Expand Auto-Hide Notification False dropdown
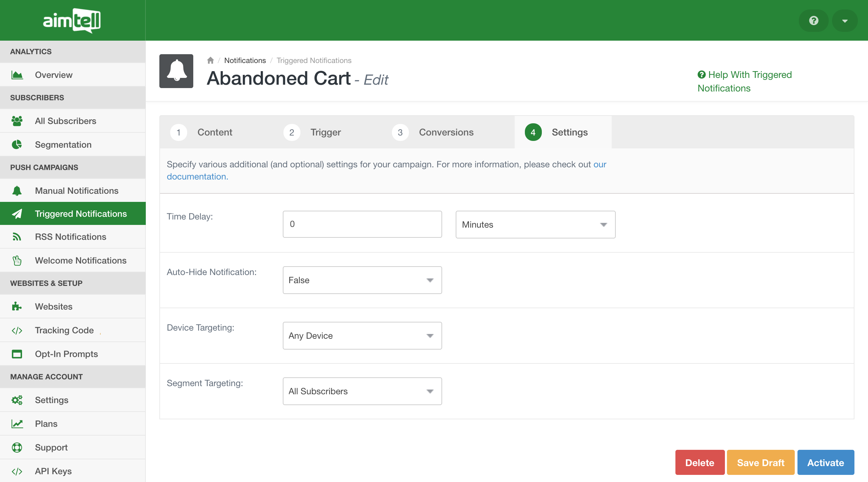The image size is (868, 482). point(362,280)
